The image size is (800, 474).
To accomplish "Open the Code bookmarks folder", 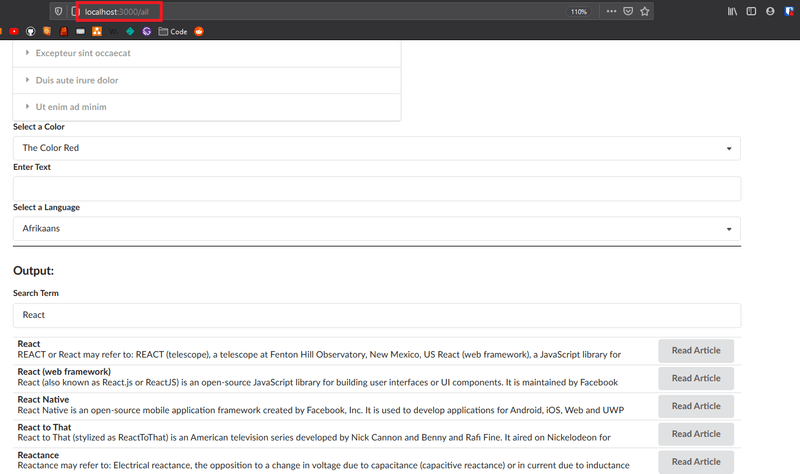I will pos(173,32).
